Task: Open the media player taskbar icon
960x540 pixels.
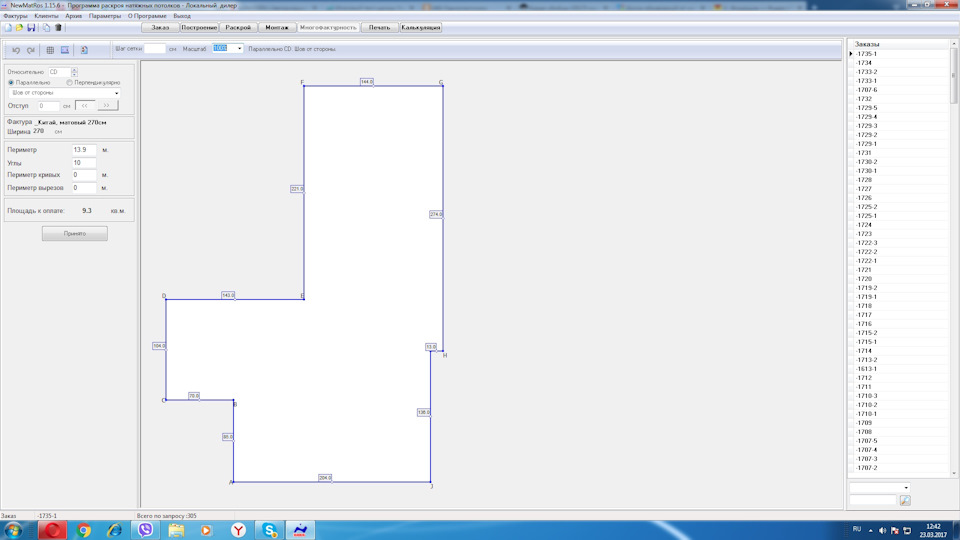Action: pyautogui.click(x=206, y=530)
